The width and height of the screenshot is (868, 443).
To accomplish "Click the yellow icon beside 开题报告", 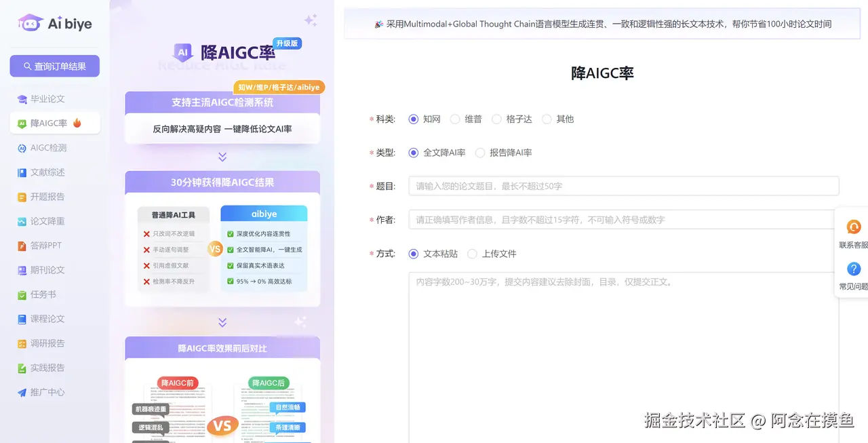I will point(22,197).
